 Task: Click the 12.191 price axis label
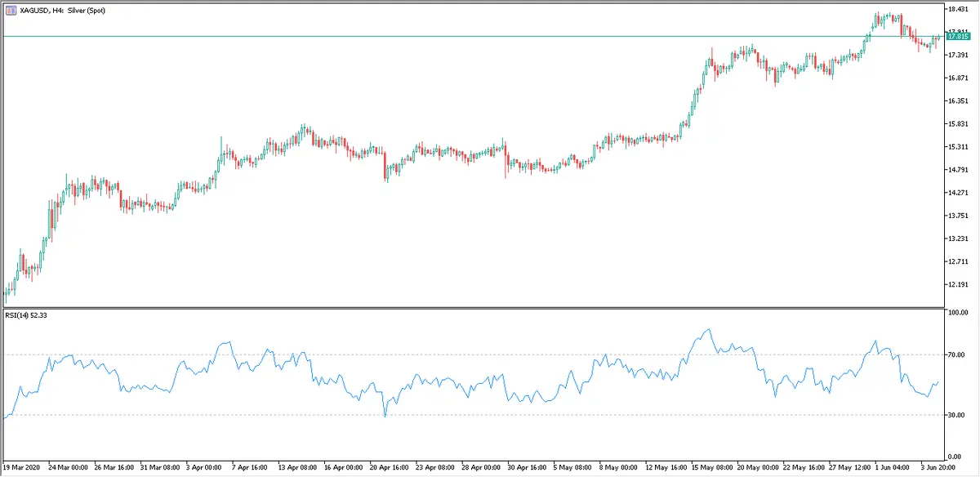coord(958,285)
